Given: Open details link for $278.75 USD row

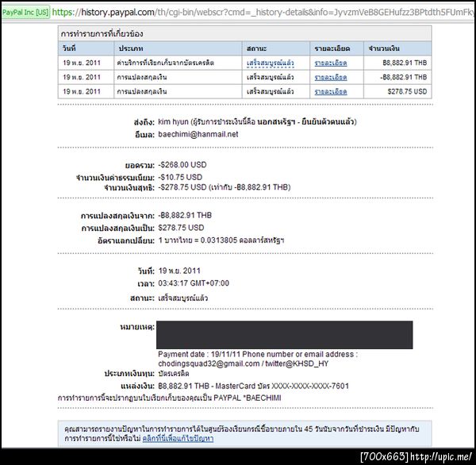Looking at the screenshot, I should pos(331,91).
